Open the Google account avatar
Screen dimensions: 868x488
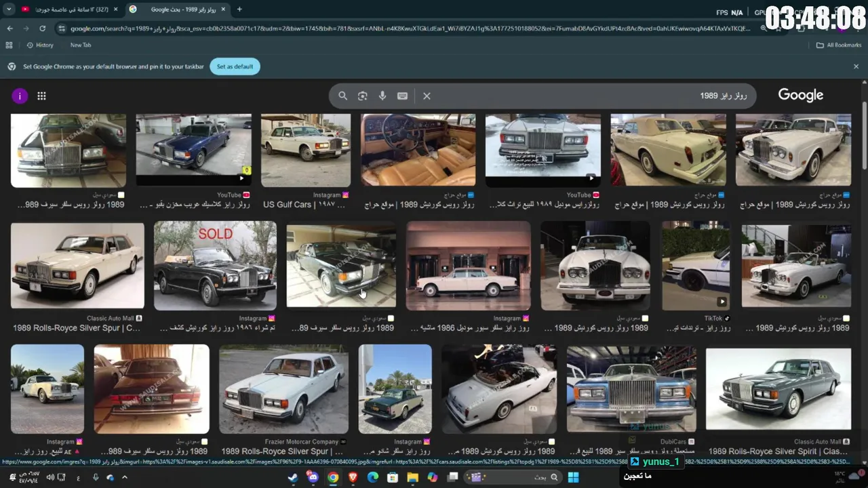click(x=20, y=96)
